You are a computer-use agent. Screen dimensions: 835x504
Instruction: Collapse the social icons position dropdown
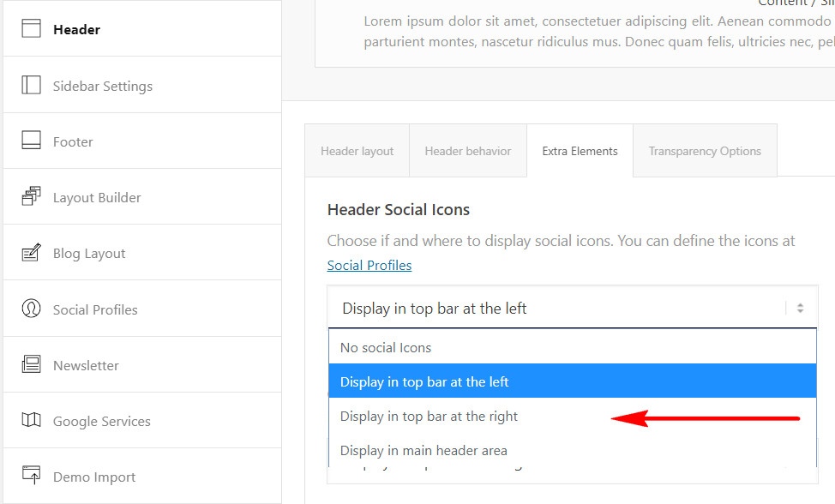coord(573,308)
